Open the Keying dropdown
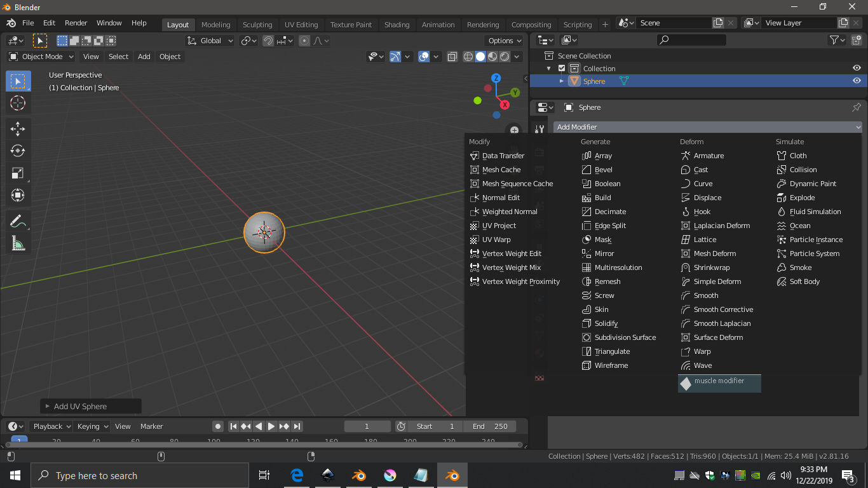868x488 pixels. [x=92, y=426]
